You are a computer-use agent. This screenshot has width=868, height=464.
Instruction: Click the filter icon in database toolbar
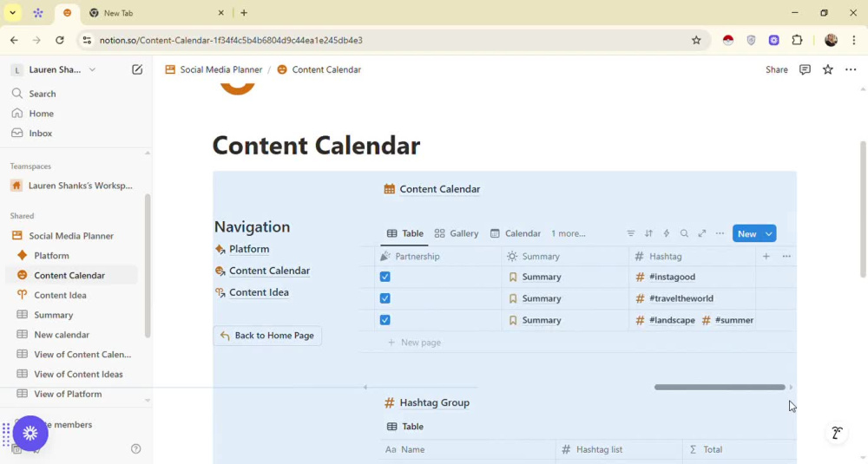coord(630,233)
